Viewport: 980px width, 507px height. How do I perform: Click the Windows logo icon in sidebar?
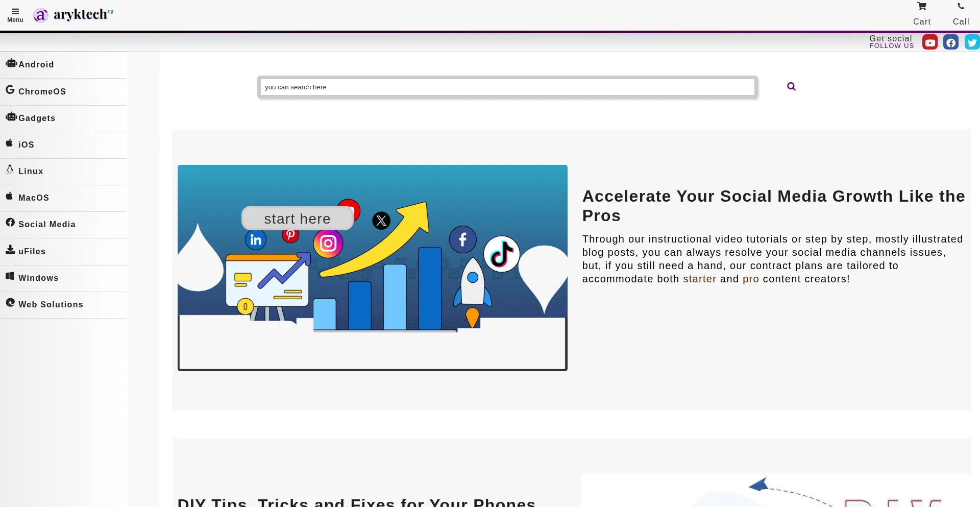point(10,276)
